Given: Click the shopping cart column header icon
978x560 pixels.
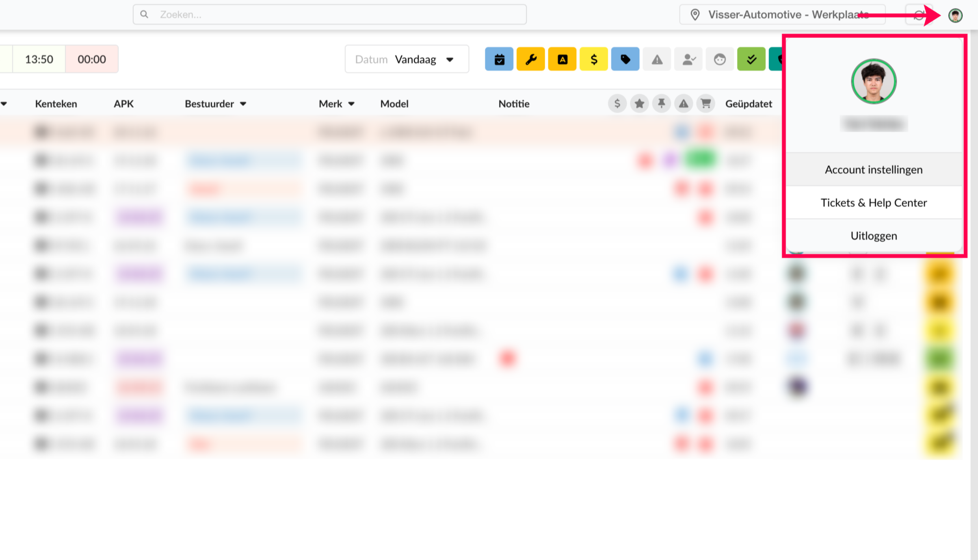Looking at the screenshot, I should (x=705, y=104).
